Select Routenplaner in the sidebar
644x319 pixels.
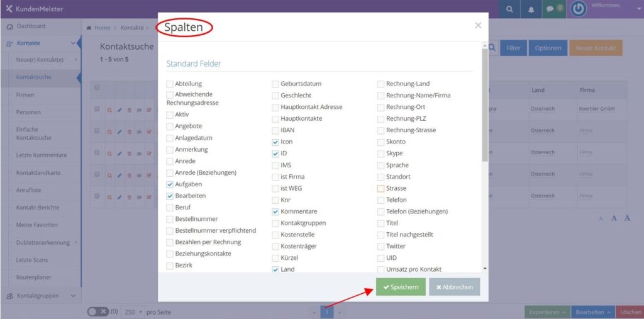pyautogui.click(x=34, y=277)
